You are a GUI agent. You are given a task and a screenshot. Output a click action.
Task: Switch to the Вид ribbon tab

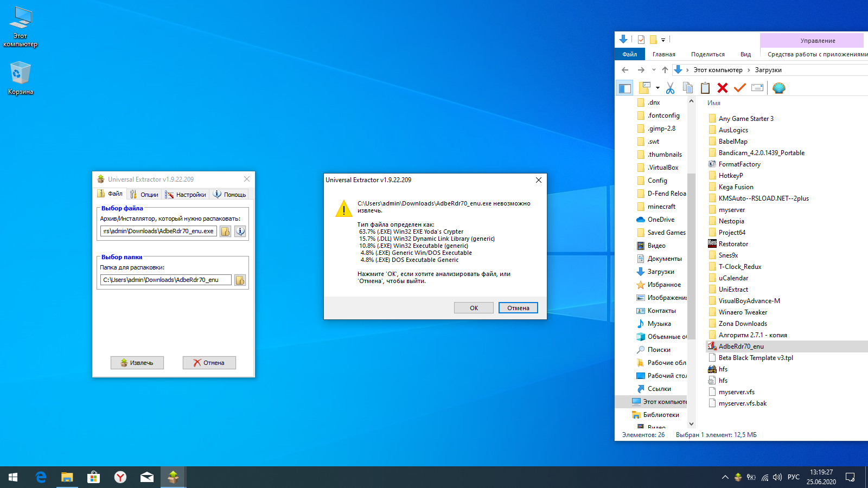(745, 54)
